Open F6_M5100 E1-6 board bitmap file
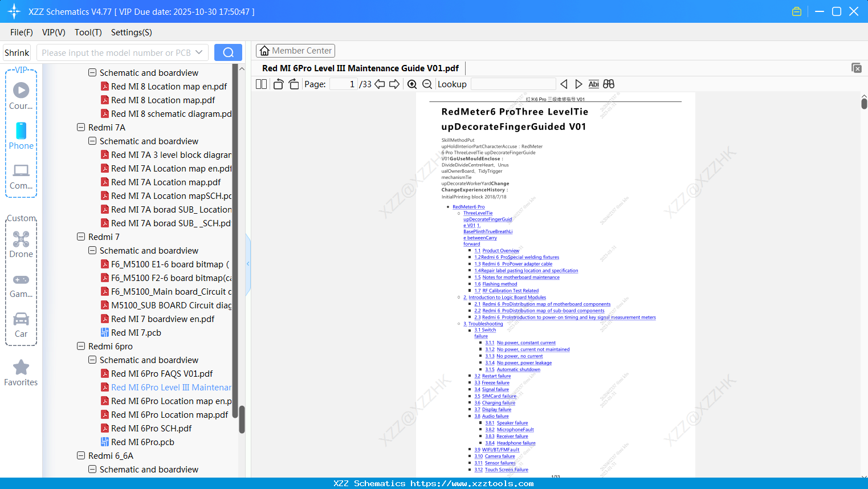 pyautogui.click(x=165, y=264)
